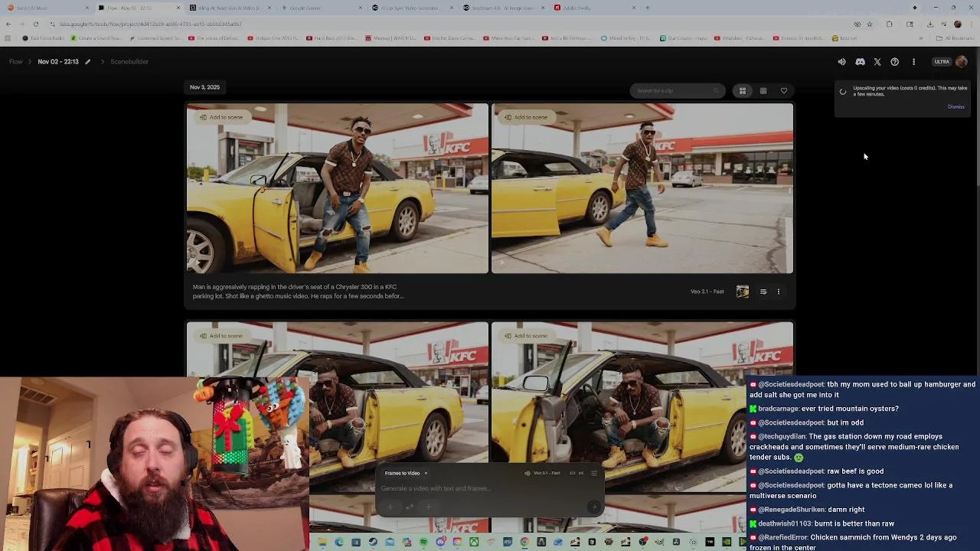Open the Scenebuilder breadcrumb
Viewport: 980px width, 551px height.
[129, 61]
